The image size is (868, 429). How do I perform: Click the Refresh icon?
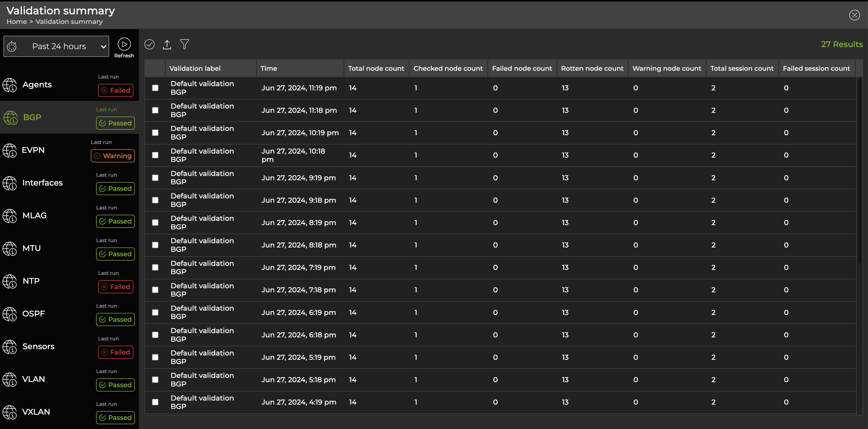124,44
